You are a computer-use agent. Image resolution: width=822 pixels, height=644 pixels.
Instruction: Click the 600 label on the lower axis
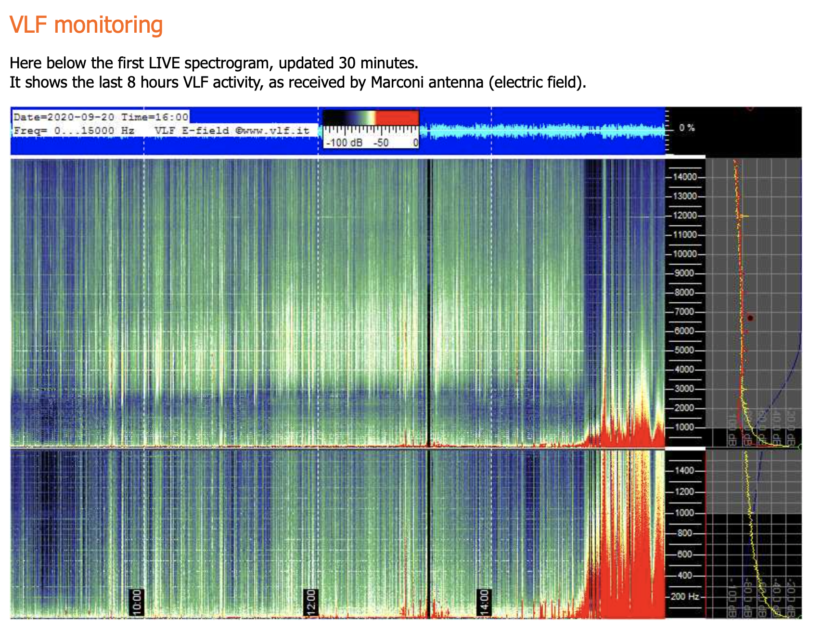[x=684, y=554]
